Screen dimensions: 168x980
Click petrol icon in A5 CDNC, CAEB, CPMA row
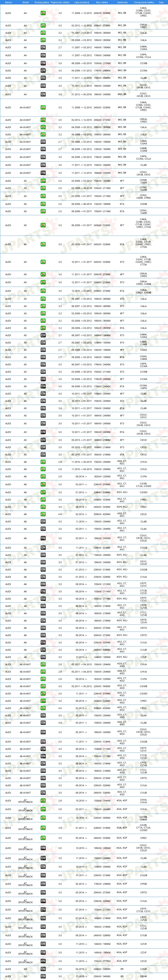click(43, 196)
